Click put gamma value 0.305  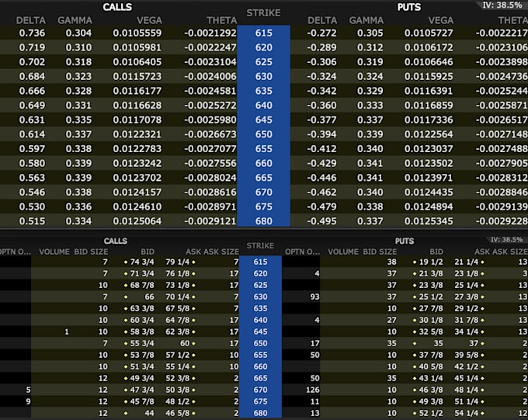tap(370, 33)
